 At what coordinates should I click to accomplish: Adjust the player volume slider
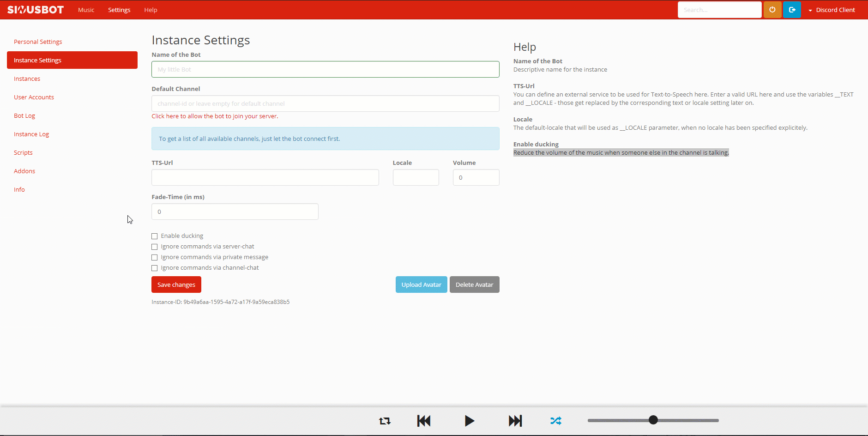653,420
